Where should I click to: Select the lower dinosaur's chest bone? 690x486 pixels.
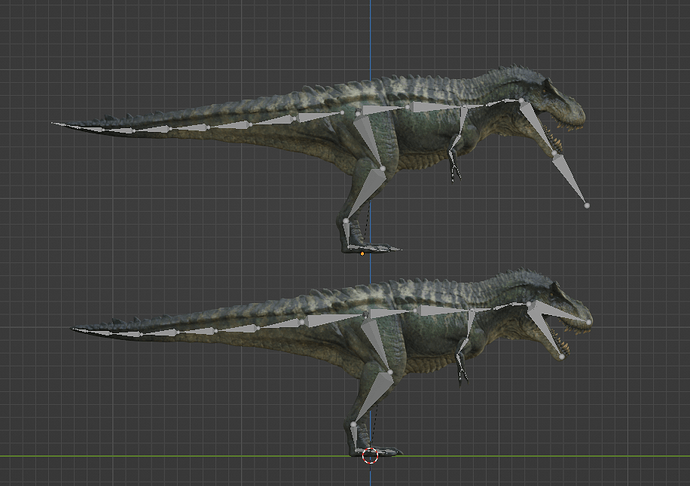[x=444, y=311]
